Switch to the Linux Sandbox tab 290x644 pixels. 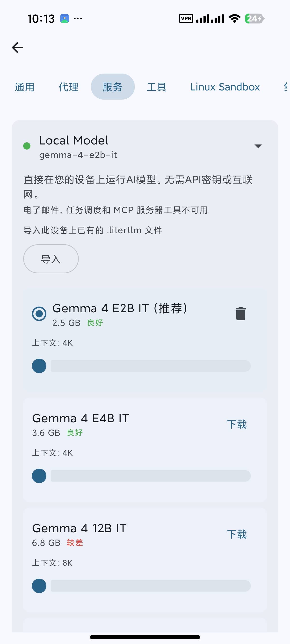225,87
